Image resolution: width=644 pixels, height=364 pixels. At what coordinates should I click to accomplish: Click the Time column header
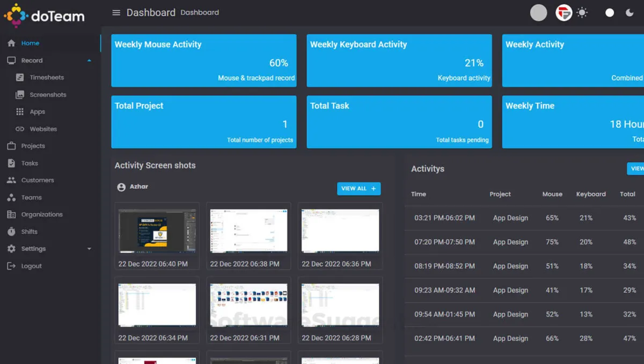[x=419, y=194]
